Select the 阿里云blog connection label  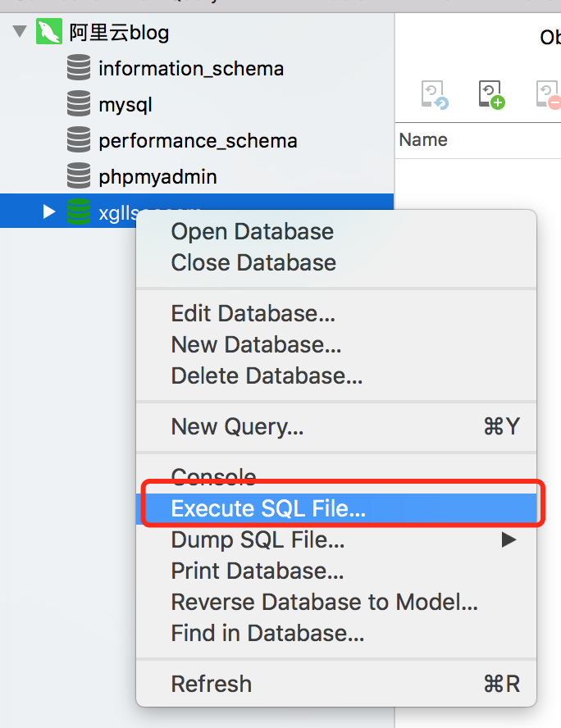119,33
